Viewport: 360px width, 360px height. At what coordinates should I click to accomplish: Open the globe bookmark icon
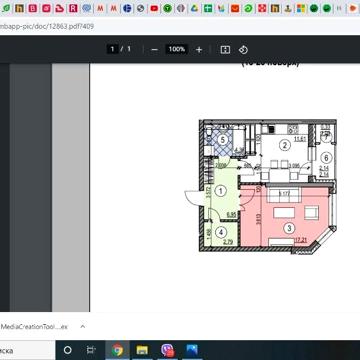141,9
